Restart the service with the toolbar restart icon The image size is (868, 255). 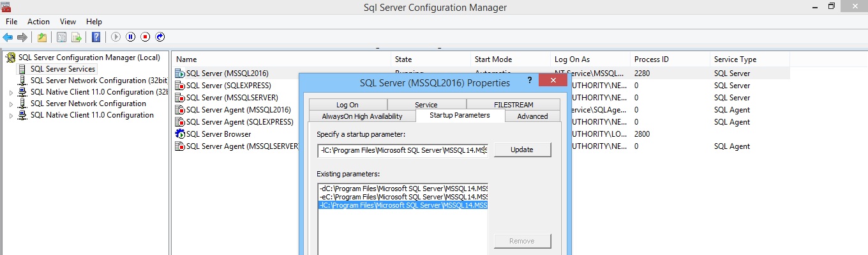tap(160, 37)
